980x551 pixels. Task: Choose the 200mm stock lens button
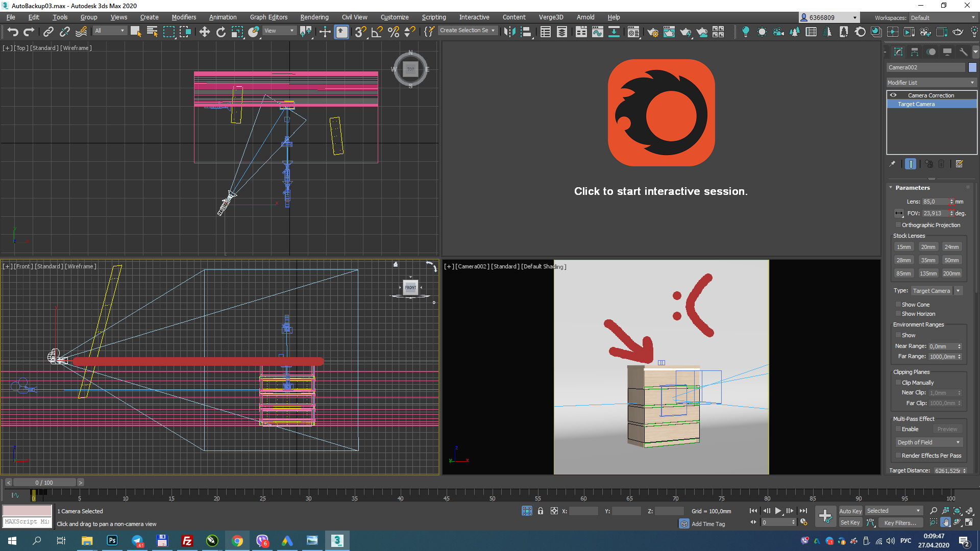click(x=951, y=273)
